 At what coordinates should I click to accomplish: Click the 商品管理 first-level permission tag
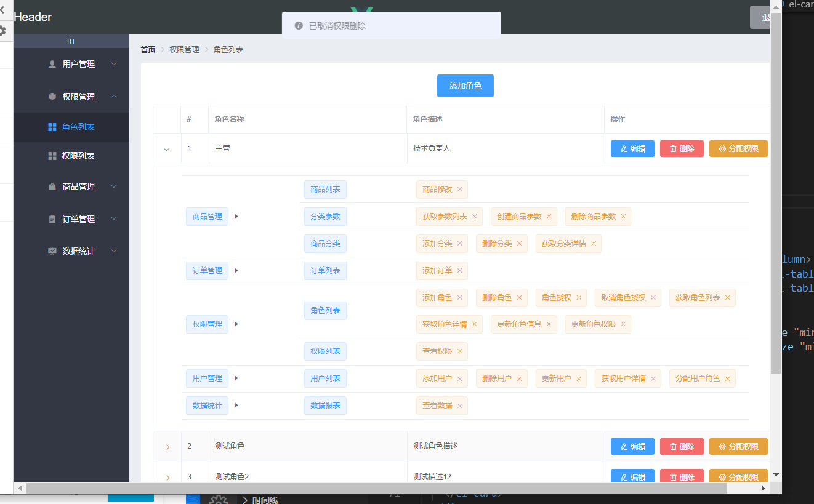click(207, 217)
